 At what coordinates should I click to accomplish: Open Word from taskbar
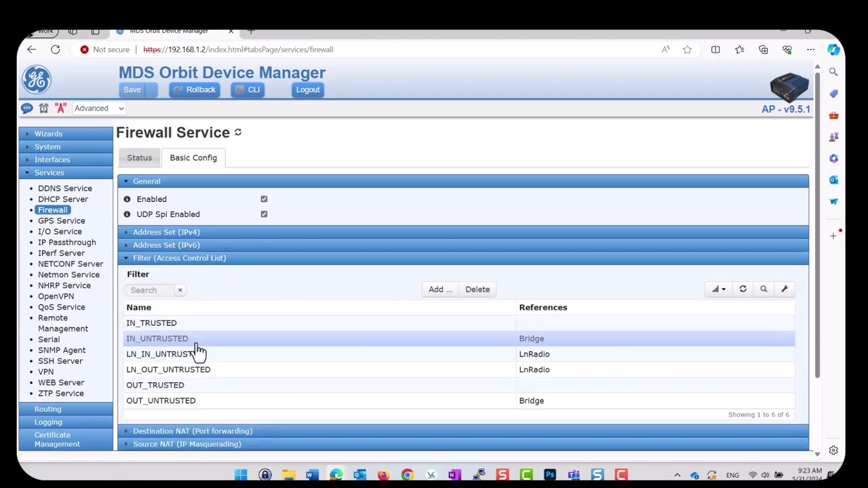tap(312, 474)
